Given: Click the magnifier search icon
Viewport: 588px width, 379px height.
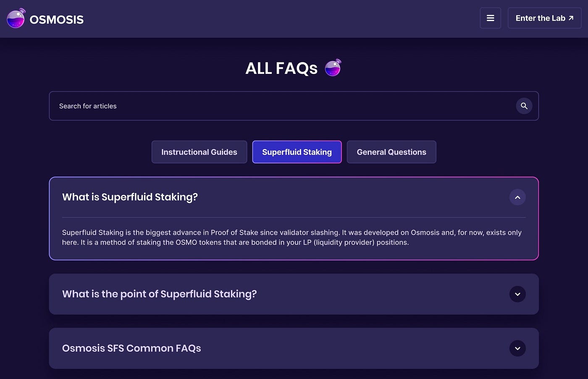Looking at the screenshot, I should (x=524, y=106).
